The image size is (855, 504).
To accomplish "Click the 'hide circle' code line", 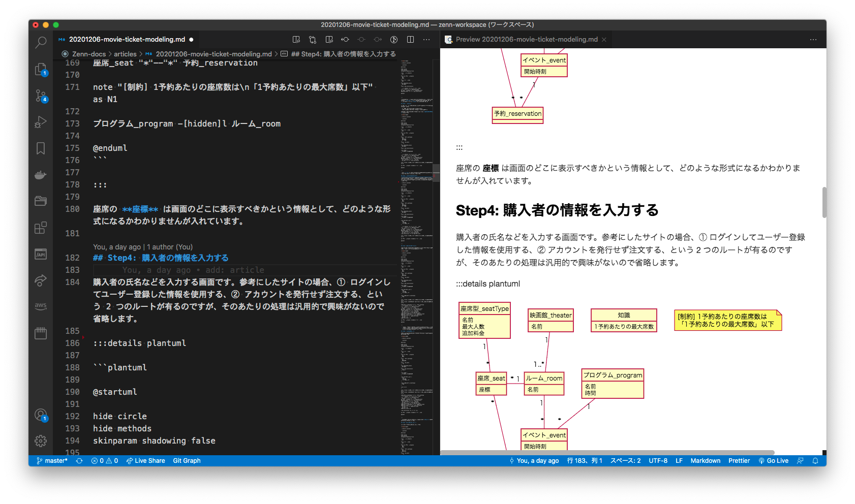I will tap(119, 416).
